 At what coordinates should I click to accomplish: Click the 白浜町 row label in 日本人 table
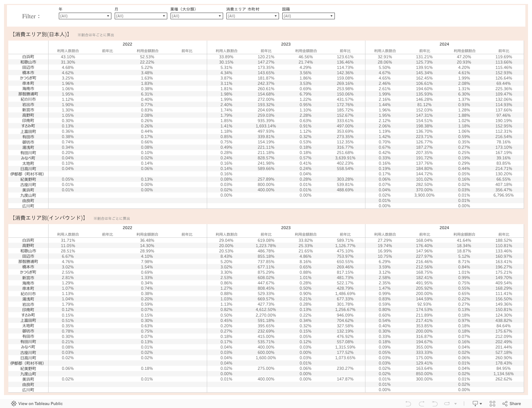(x=28, y=57)
